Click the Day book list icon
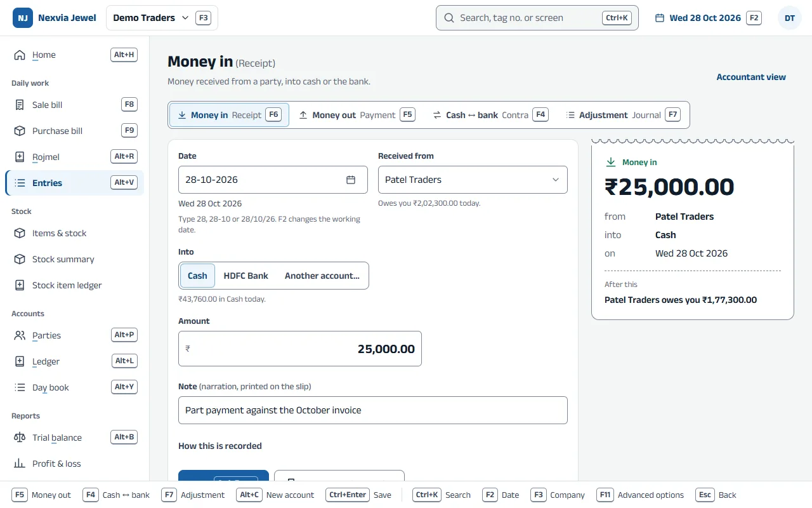 click(20, 387)
